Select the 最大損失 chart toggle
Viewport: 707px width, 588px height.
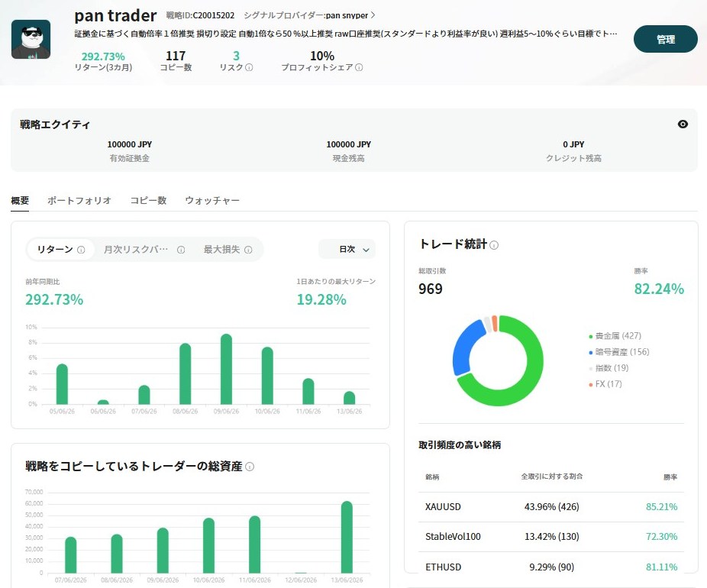(228, 250)
